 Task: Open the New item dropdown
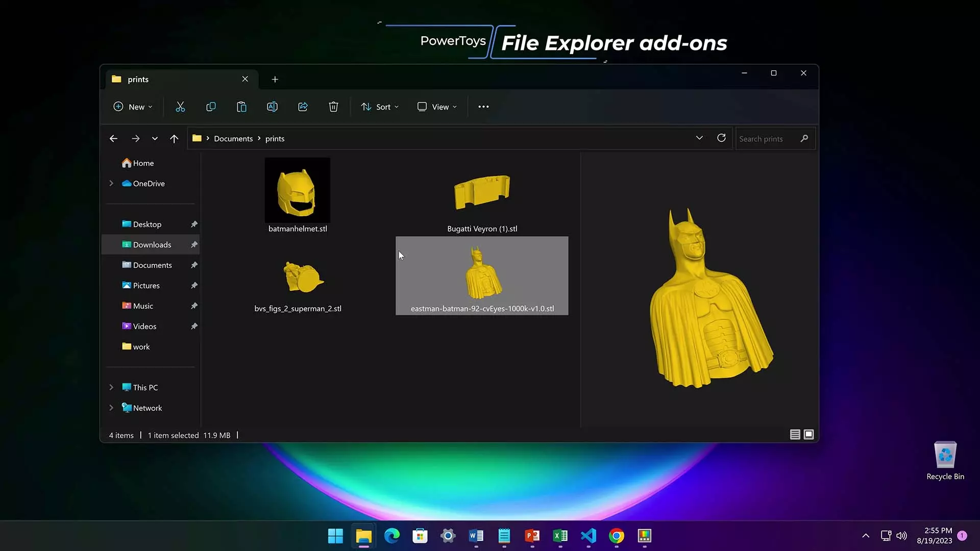(x=133, y=107)
